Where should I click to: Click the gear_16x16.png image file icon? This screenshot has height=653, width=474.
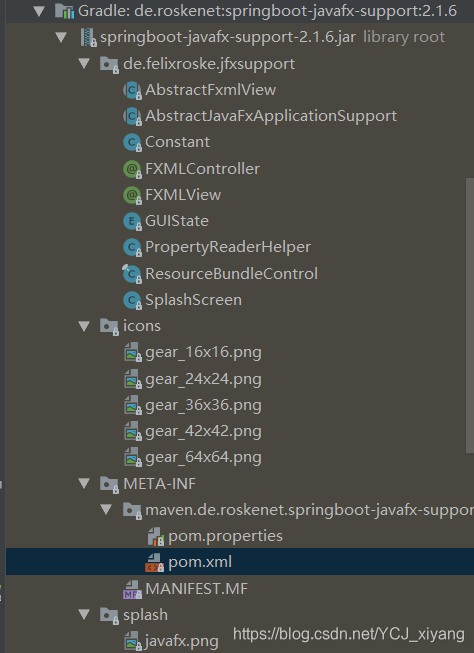tap(133, 352)
